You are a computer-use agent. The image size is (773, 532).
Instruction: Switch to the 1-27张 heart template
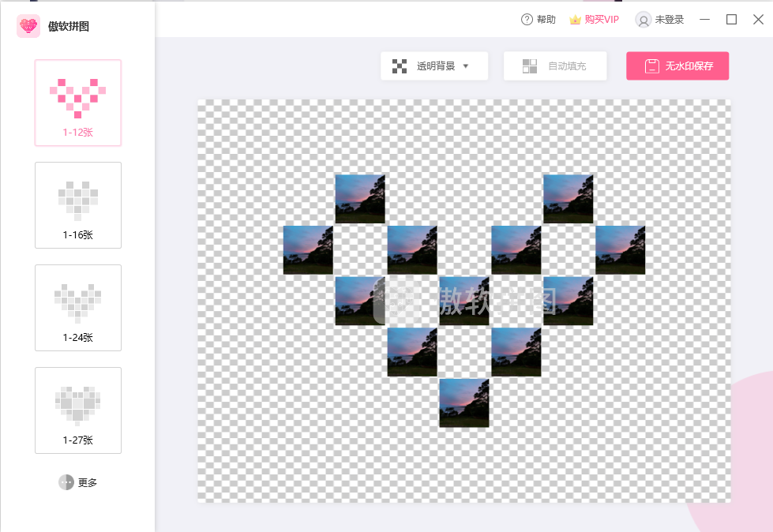tap(78, 410)
